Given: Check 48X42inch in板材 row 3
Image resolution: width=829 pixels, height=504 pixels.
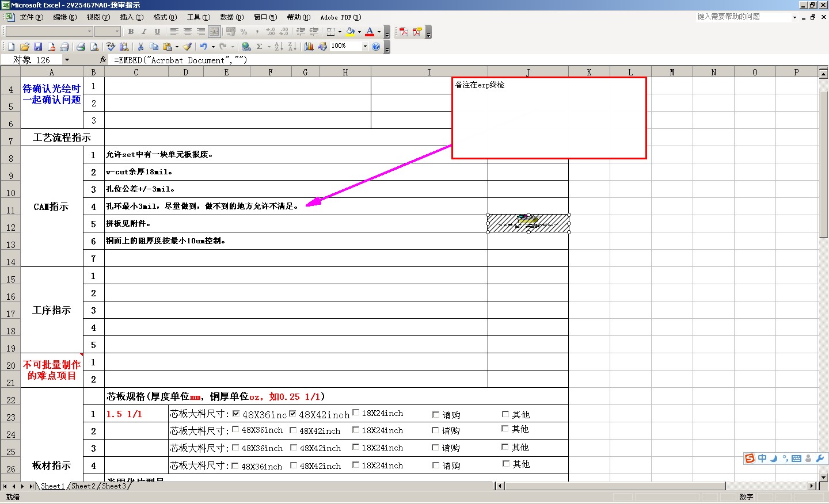Looking at the screenshot, I should [x=293, y=447].
